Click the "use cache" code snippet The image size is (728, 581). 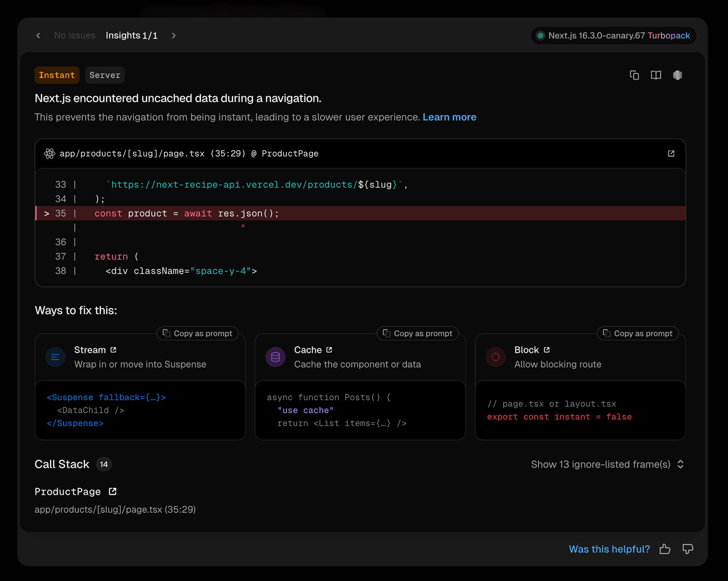click(x=306, y=410)
